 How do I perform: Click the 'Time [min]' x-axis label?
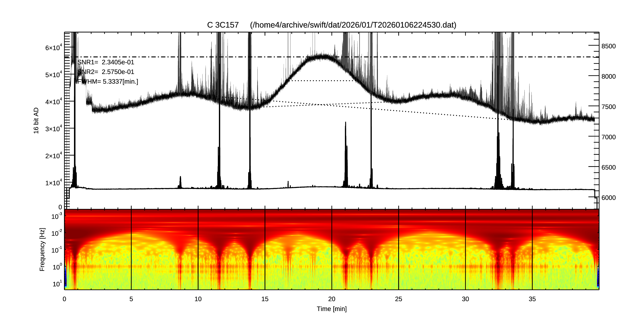click(331, 309)
